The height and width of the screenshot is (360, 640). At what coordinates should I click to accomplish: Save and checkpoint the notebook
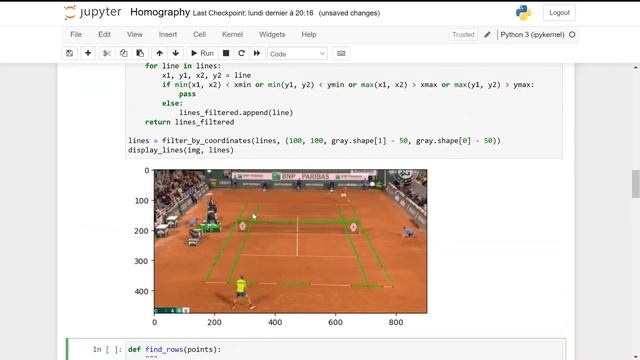[69, 53]
